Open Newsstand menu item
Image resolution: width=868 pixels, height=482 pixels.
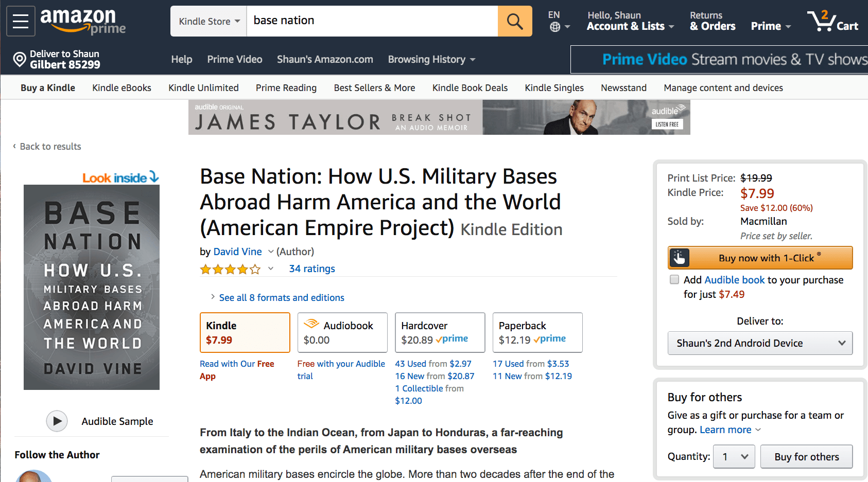[x=623, y=88]
